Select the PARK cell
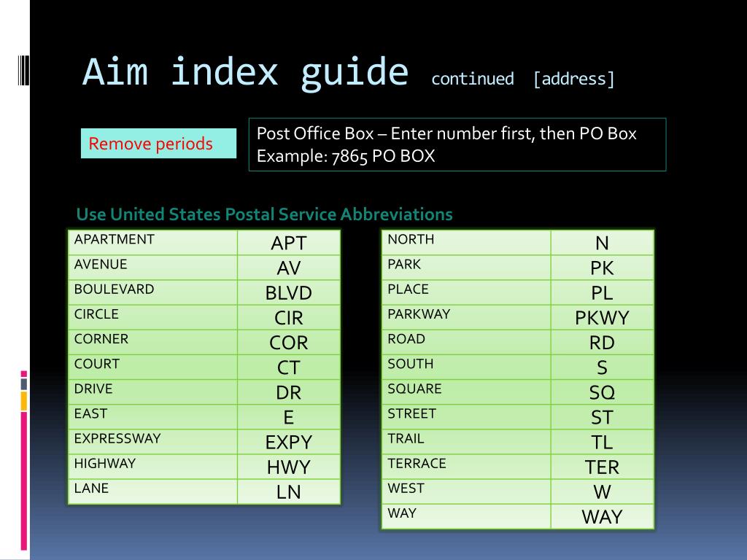The width and height of the screenshot is (747, 560). [466, 268]
